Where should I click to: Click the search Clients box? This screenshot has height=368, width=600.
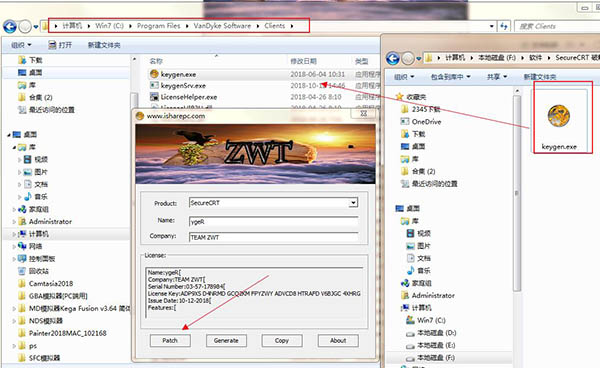tap(557, 26)
